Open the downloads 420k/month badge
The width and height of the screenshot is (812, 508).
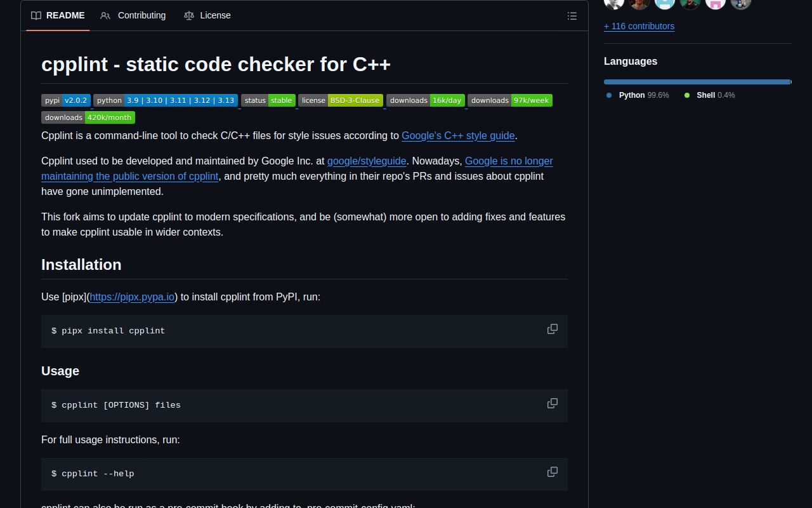point(88,117)
